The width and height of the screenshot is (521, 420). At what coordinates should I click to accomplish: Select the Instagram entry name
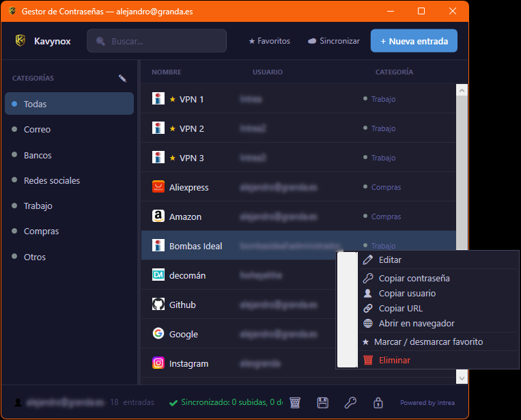coord(188,363)
